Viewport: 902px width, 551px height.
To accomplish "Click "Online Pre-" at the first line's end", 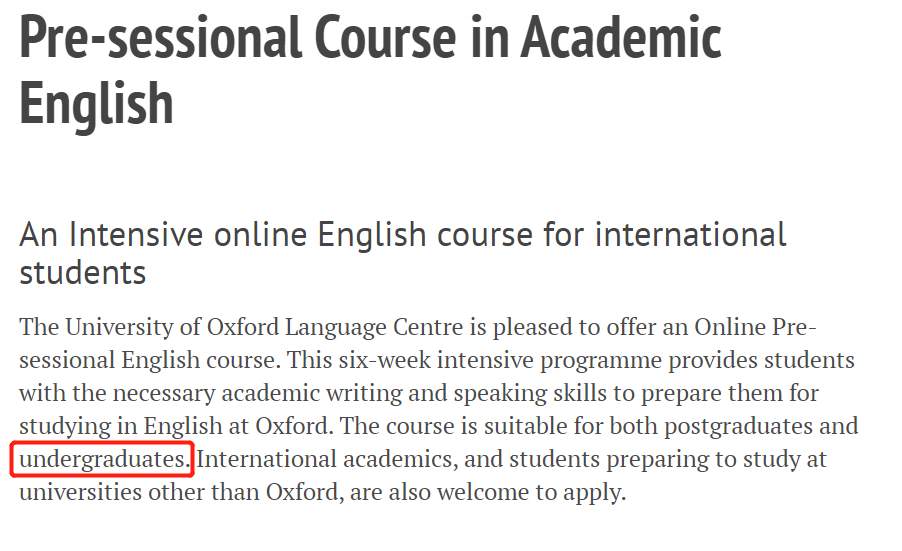I will coord(755,327).
